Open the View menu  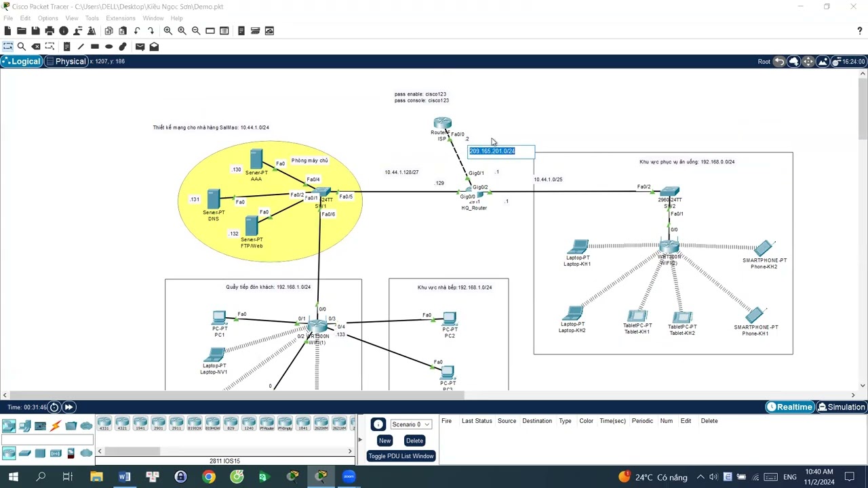71,18
